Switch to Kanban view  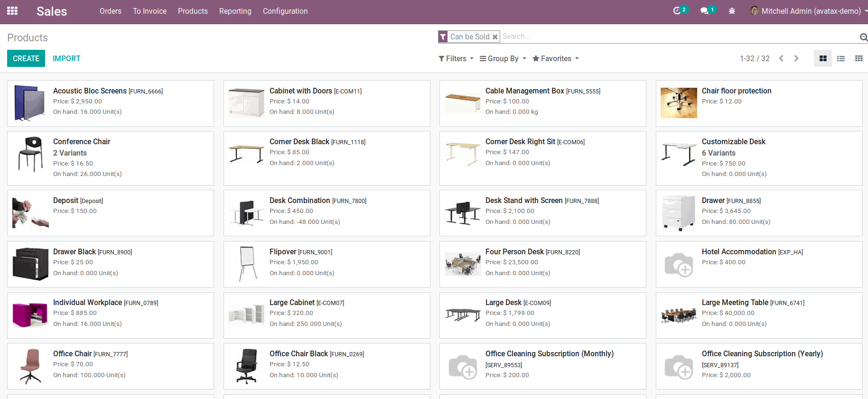823,58
